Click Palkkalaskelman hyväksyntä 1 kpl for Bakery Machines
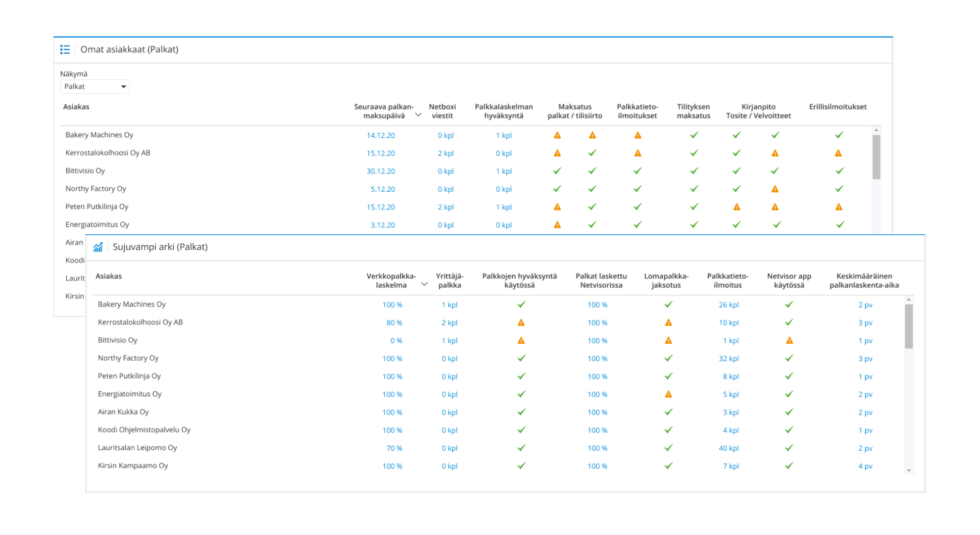Image resolution: width=980 pixels, height=535 pixels. point(504,135)
